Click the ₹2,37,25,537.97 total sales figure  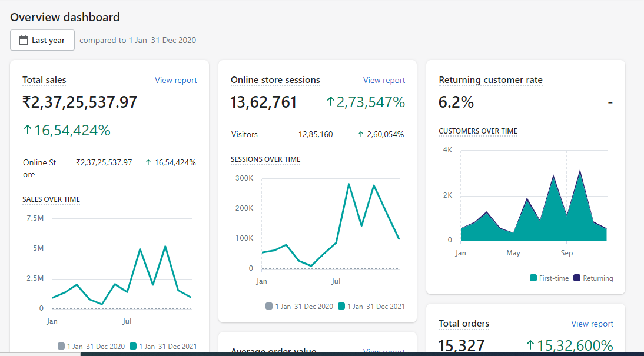(80, 102)
